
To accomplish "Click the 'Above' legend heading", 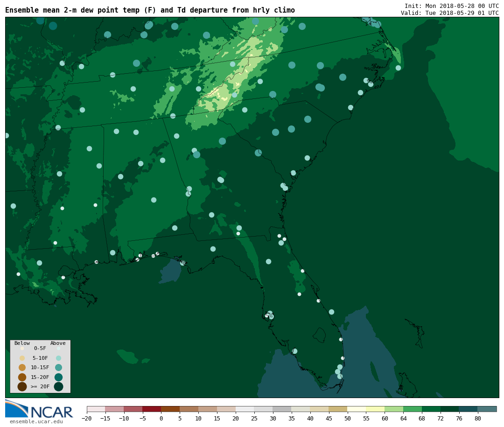I will point(58,343).
